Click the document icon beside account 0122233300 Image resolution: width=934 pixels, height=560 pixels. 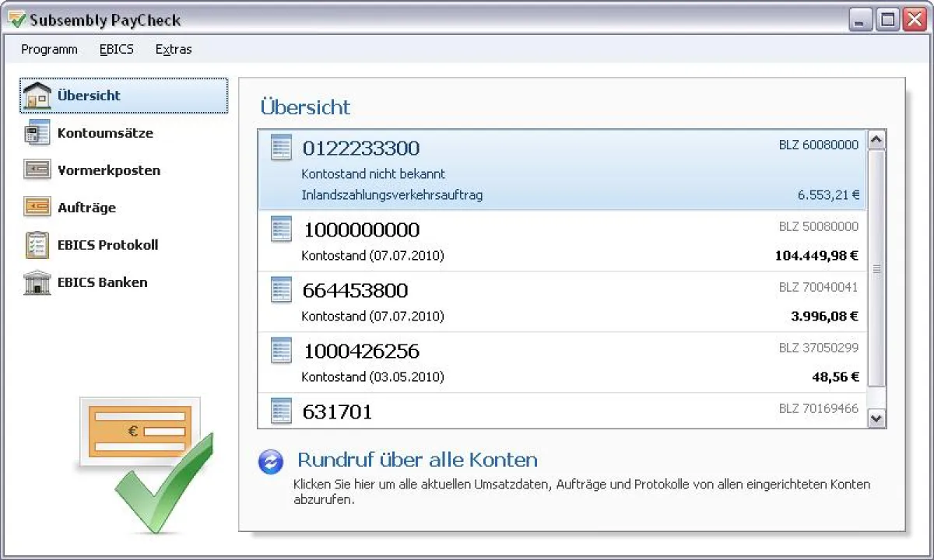tap(280, 148)
